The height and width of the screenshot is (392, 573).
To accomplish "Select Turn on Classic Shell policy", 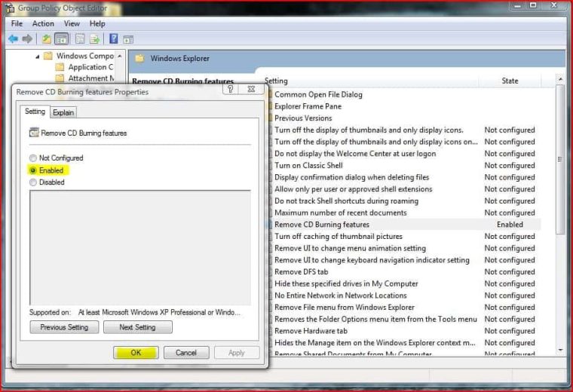I will tap(308, 166).
